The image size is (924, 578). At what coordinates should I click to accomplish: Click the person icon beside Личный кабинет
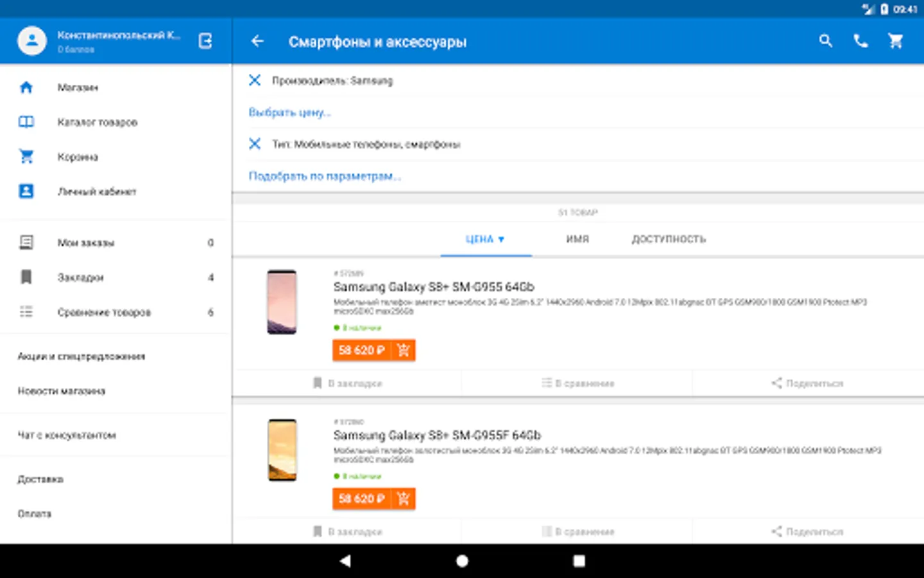[x=26, y=191]
